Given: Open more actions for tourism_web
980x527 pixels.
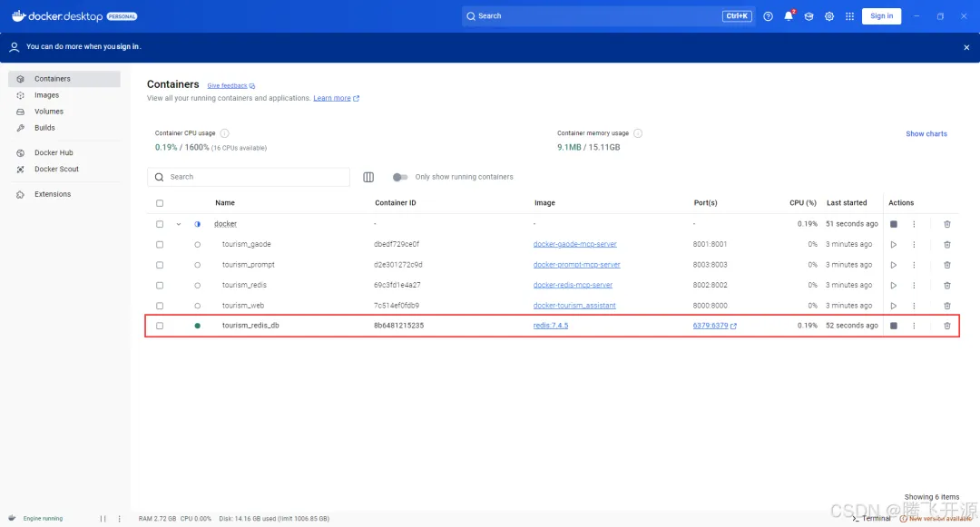Looking at the screenshot, I should pos(914,306).
